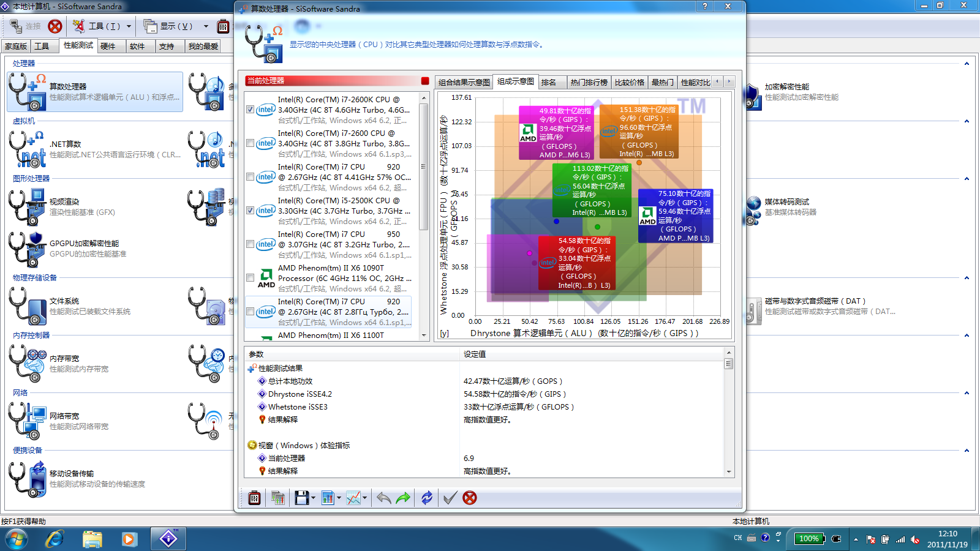Image resolution: width=980 pixels, height=551 pixels.
Task: Open GPGPU加密解密性能 module
Action: (x=95, y=249)
